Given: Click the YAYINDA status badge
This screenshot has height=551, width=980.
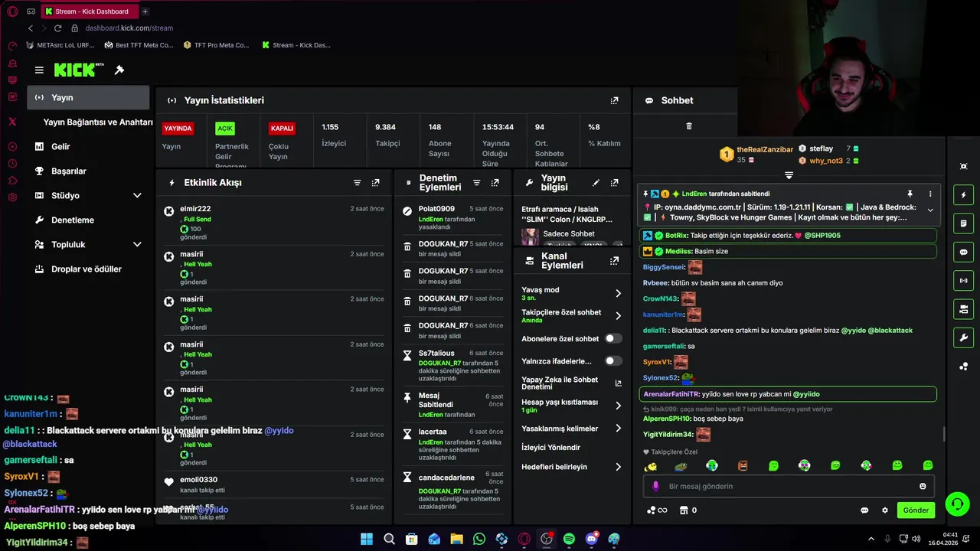Looking at the screenshot, I should [178, 129].
